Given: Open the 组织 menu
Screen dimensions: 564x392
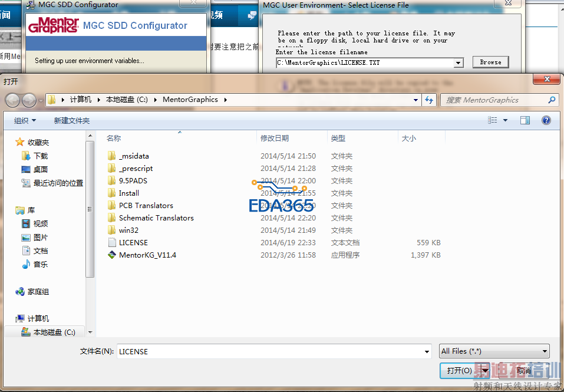Looking at the screenshot, I should (x=25, y=120).
